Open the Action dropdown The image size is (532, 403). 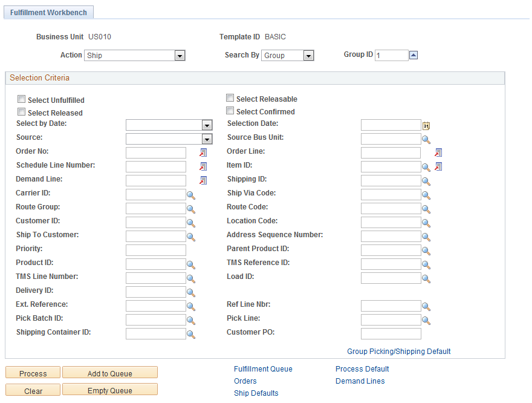click(x=180, y=55)
